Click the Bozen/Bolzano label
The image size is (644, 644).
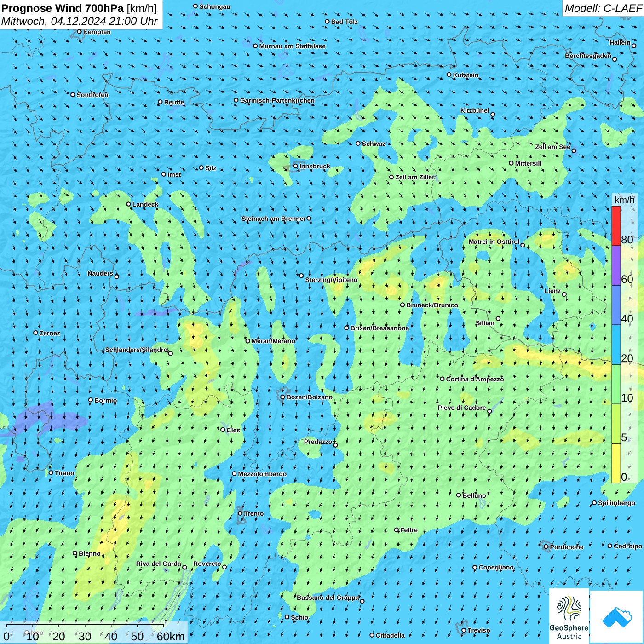click(x=310, y=397)
